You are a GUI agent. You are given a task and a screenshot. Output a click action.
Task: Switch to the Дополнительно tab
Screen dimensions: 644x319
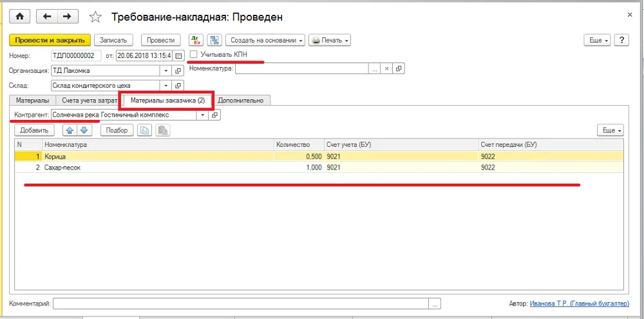[241, 101]
